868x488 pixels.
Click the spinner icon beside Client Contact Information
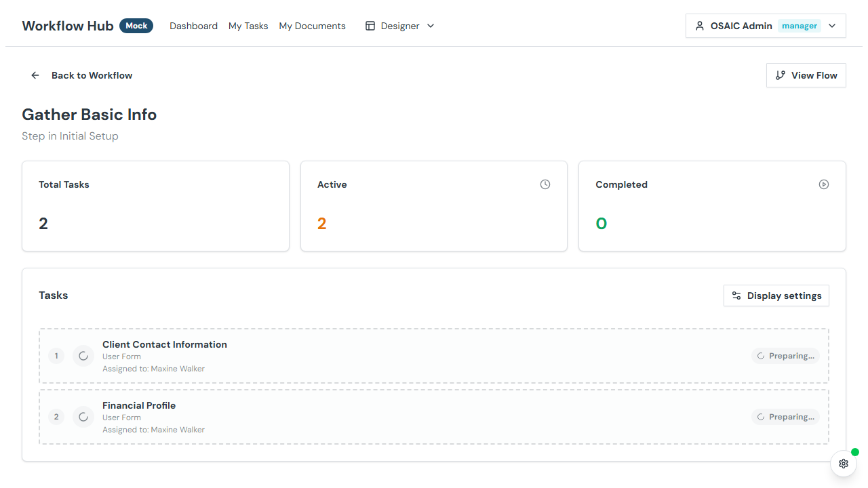tap(83, 355)
